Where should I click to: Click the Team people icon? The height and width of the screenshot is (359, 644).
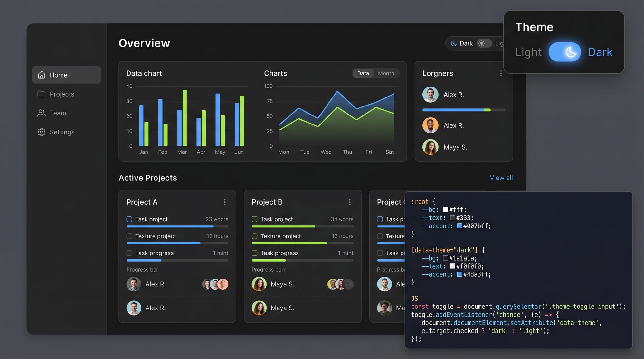42,113
